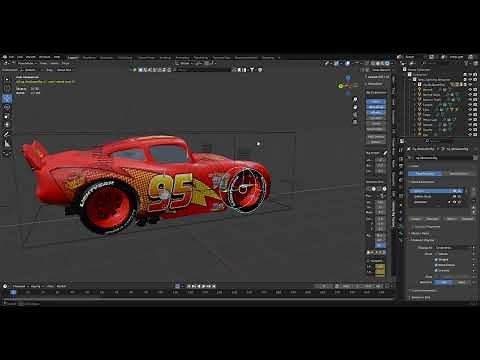Jump to the timeline start frame
Viewport: 480px width, 360px height.
click(189, 286)
